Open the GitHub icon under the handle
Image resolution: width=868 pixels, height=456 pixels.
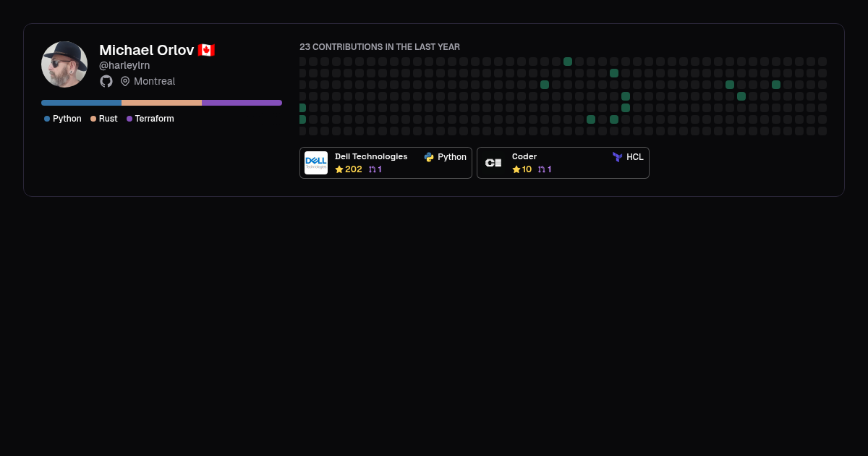pos(106,81)
